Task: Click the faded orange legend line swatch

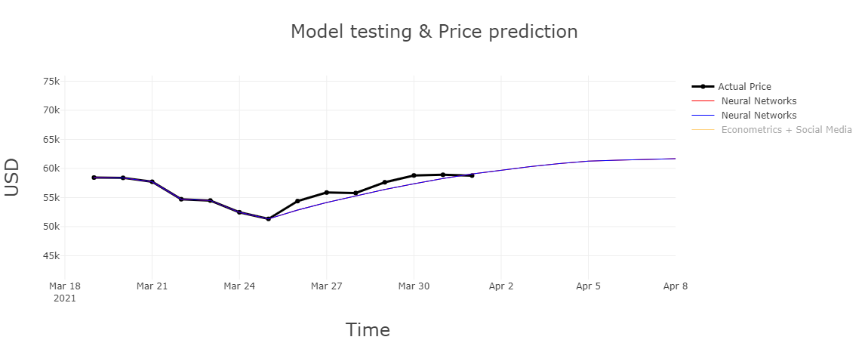Action: tap(703, 129)
